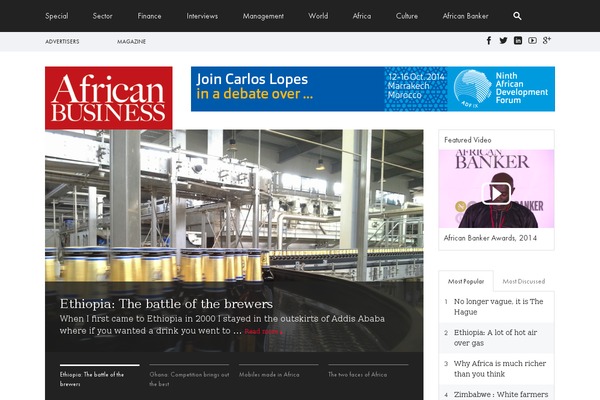Open the World menu
600x400 pixels.
click(x=318, y=16)
